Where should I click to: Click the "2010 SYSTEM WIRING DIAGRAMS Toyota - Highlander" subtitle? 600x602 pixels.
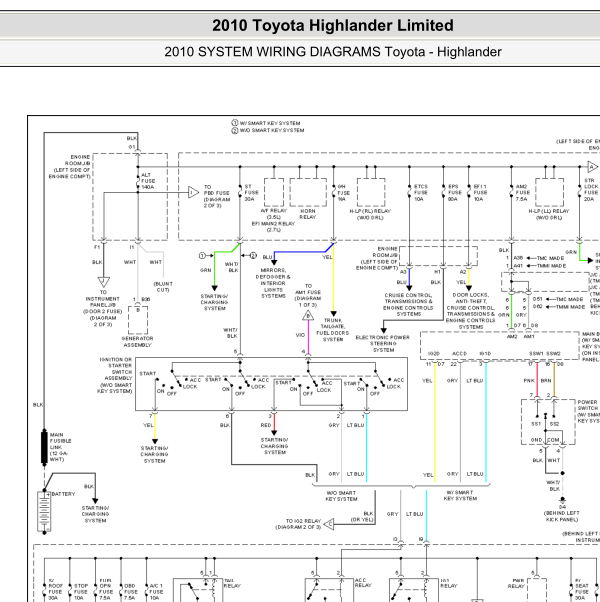point(332,52)
